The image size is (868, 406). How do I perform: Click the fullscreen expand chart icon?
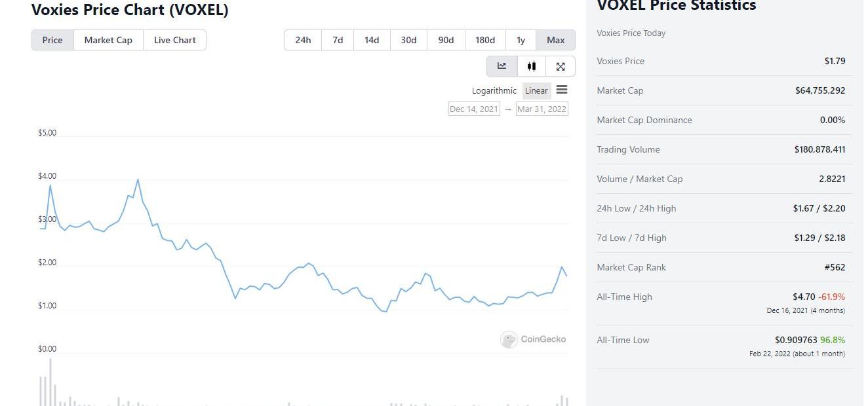pyautogui.click(x=561, y=66)
